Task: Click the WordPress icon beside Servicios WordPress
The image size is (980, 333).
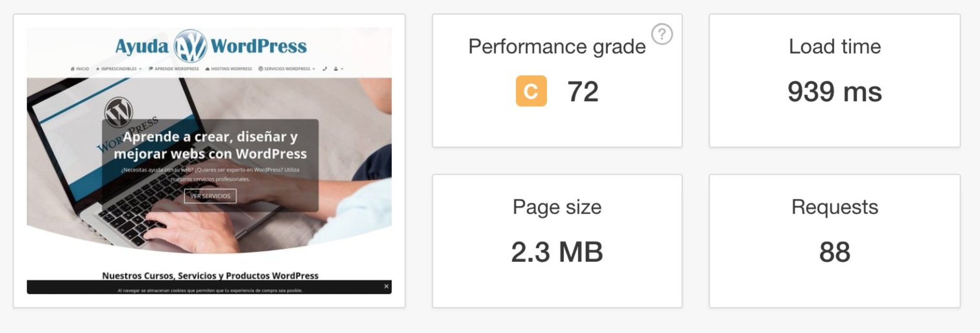Action: pyautogui.click(x=260, y=69)
